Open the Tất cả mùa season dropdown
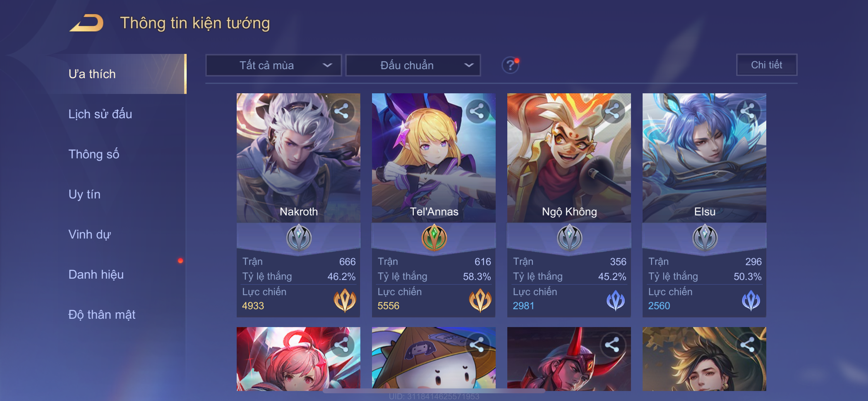The height and width of the screenshot is (401, 868). 274,65
